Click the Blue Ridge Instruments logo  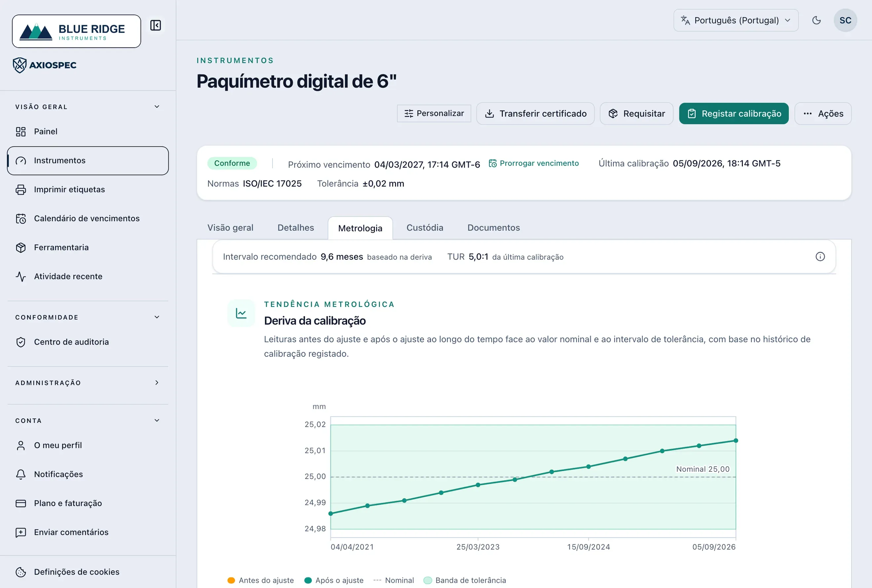point(77,31)
